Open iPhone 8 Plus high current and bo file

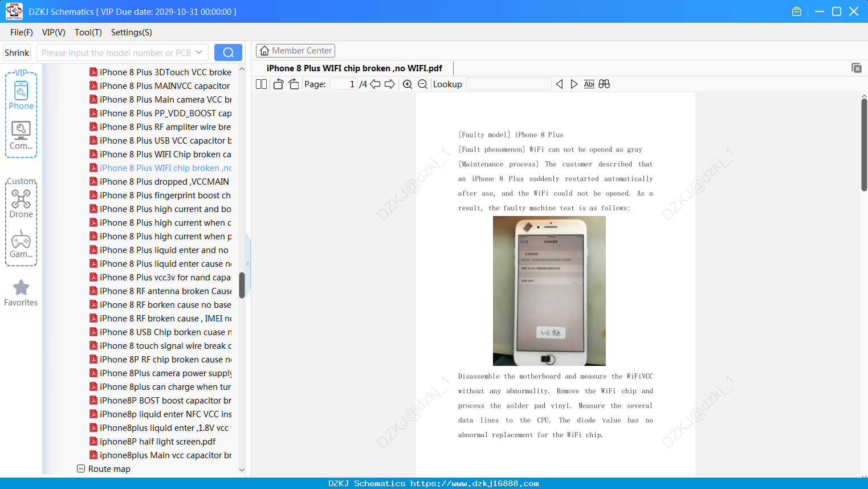[x=161, y=209]
